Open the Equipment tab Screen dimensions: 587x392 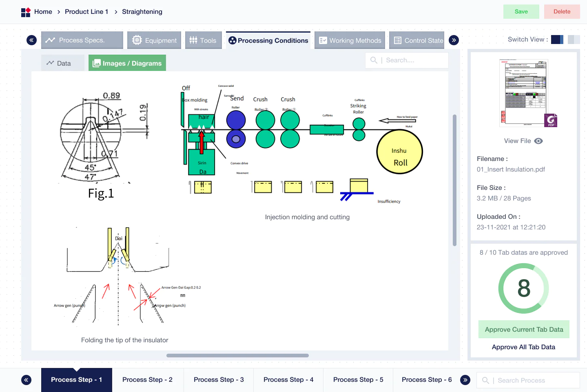click(154, 40)
